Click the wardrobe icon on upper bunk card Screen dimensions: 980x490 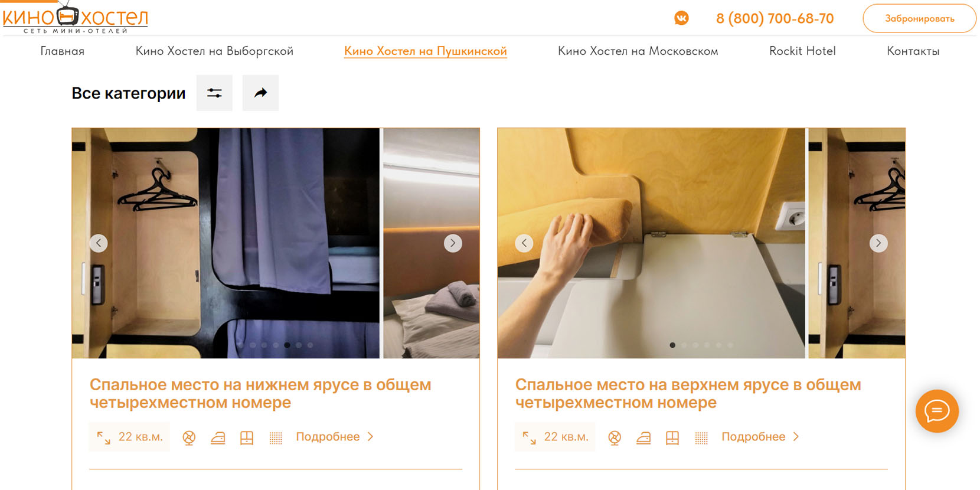click(x=672, y=437)
